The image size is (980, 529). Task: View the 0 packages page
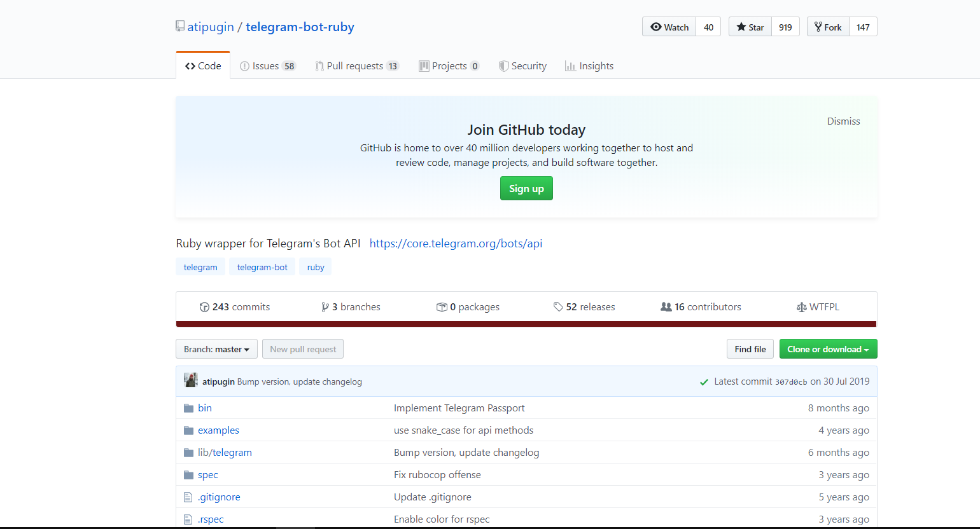click(468, 307)
